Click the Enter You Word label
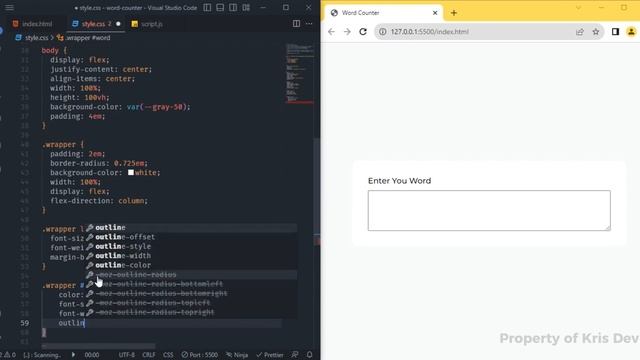Viewport: 640px width, 360px height. 400,181
